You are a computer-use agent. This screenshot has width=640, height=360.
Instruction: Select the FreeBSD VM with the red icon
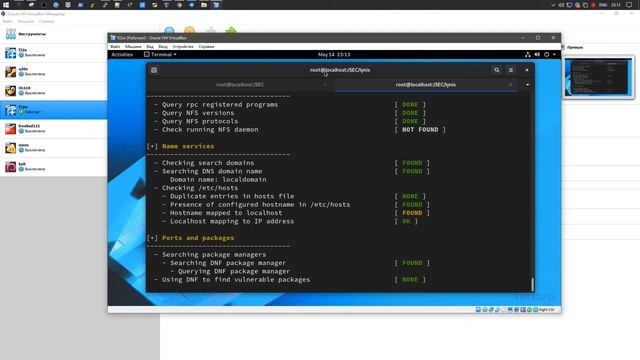click(53, 129)
